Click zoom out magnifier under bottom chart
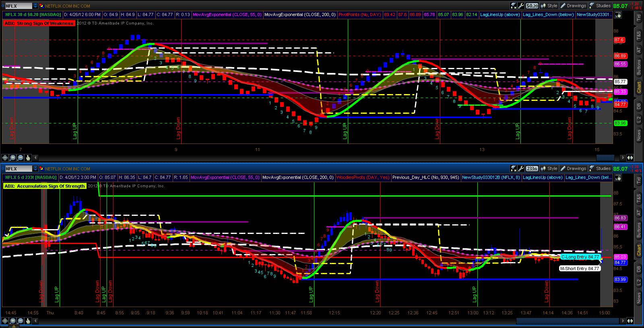The width and height of the screenshot is (644, 328). click(21, 321)
